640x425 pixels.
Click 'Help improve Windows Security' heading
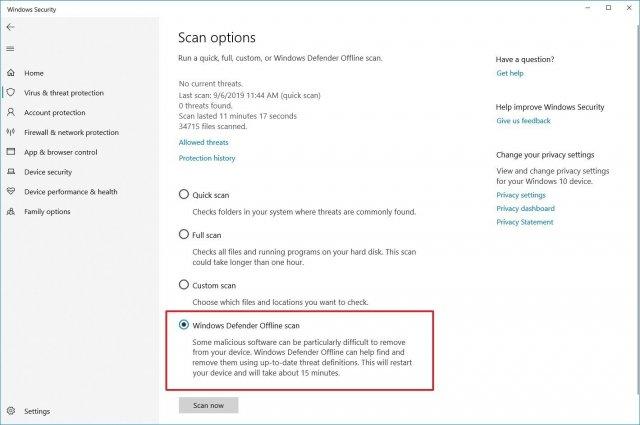coord(550,107)
